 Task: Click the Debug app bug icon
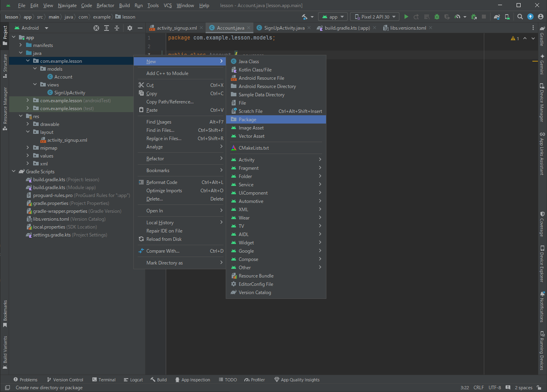click(437, 17)
